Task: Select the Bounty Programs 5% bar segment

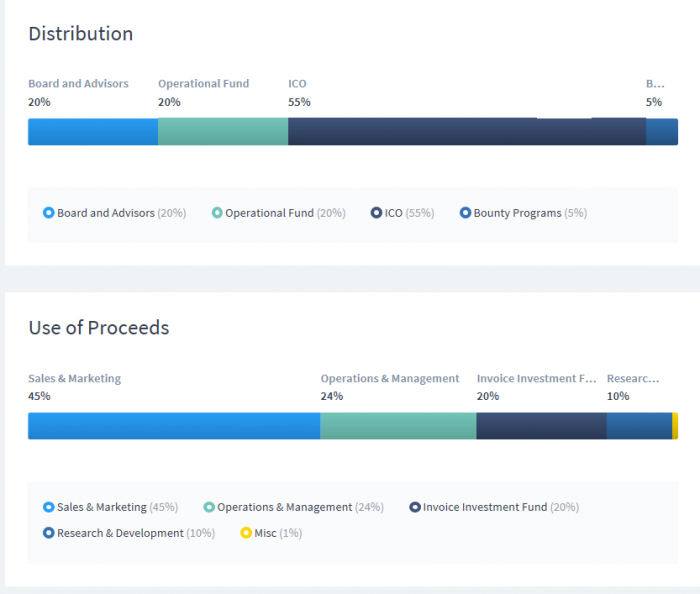Action: [662, 132]
